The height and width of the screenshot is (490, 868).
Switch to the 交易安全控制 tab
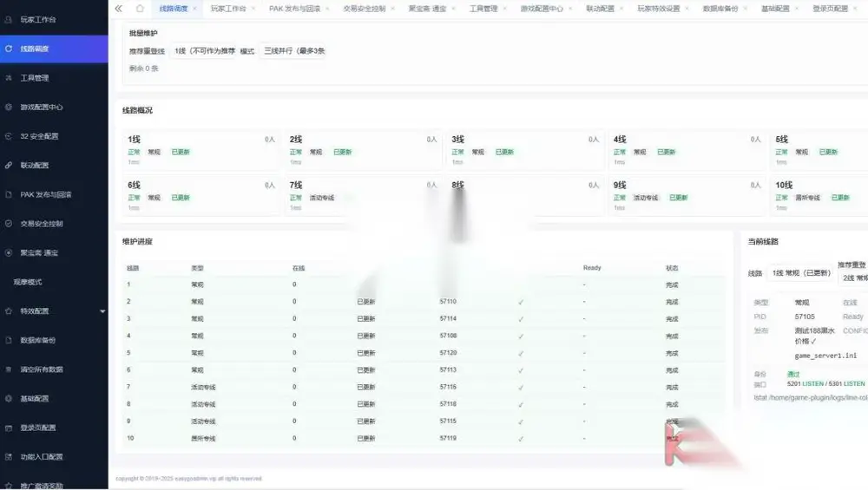point(365,9)
